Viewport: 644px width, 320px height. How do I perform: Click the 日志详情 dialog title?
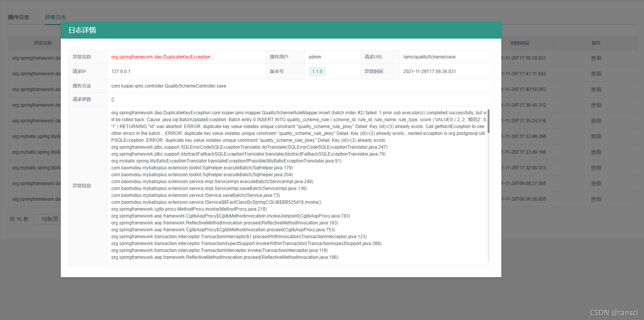[x=82, y=30]
